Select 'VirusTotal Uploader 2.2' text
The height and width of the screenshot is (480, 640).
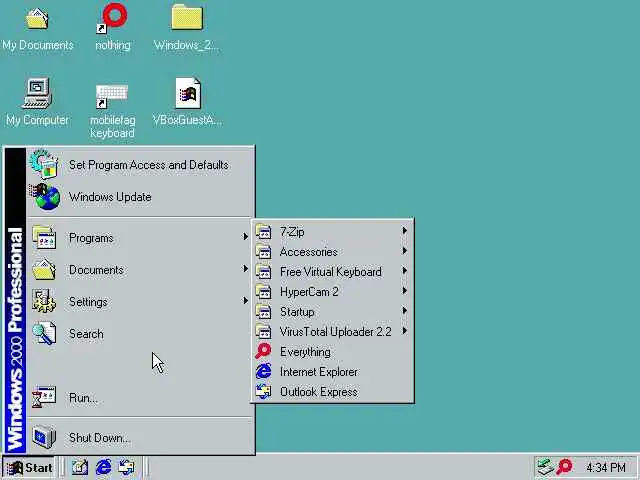click(x=336, y=332)
